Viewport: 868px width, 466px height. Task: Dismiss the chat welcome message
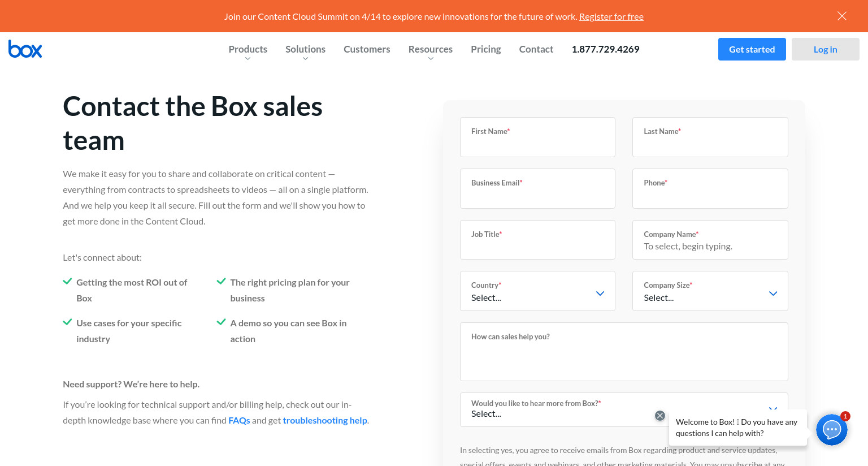pos(659,416)
